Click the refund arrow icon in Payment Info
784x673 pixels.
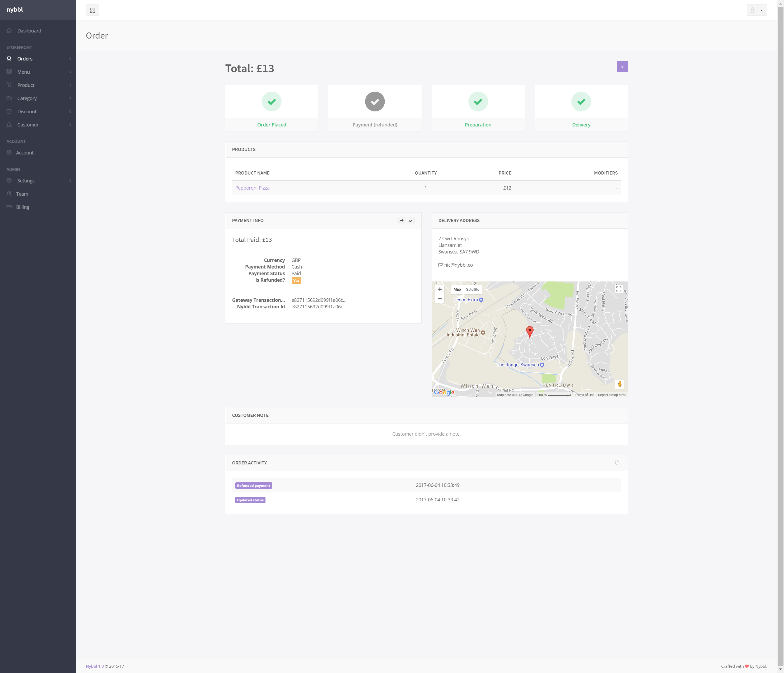(x=402, y=221)
